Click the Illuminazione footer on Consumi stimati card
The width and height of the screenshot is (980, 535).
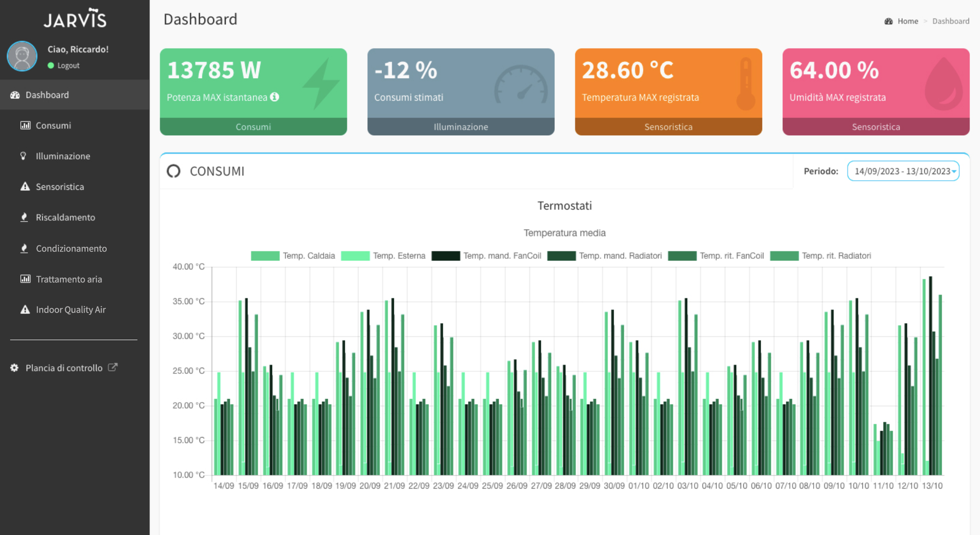click(460, 127)
